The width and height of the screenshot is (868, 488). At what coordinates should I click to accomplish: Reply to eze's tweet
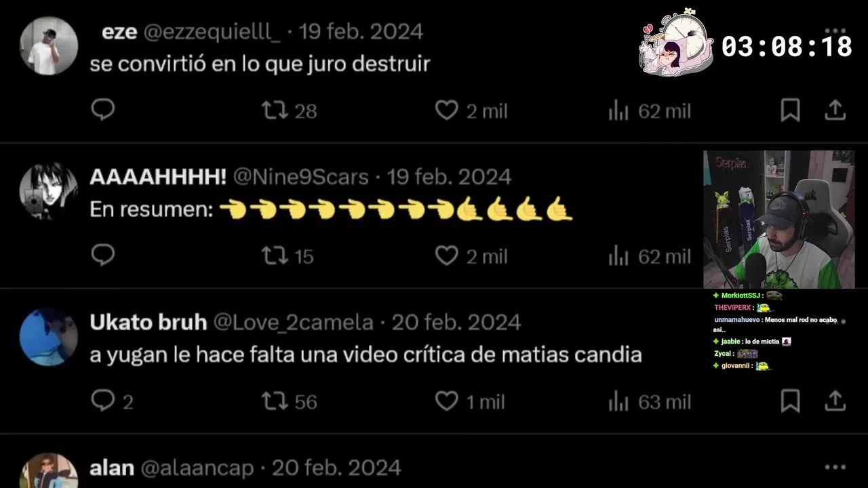(103, 110)
